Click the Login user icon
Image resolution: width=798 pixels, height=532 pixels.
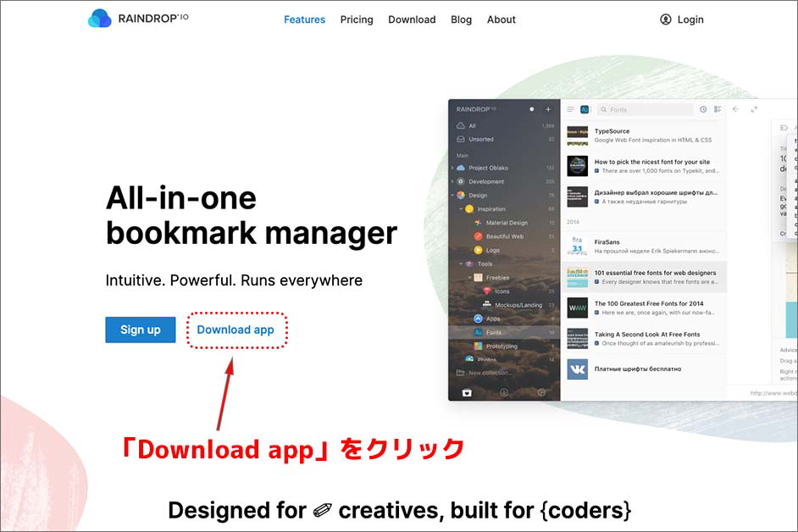[666, 19]
